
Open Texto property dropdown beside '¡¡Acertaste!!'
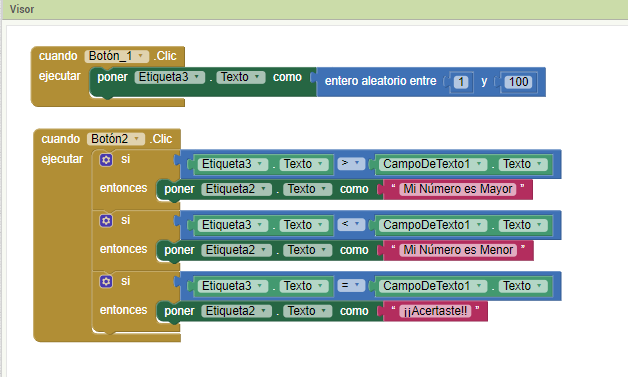click(308, 311)
